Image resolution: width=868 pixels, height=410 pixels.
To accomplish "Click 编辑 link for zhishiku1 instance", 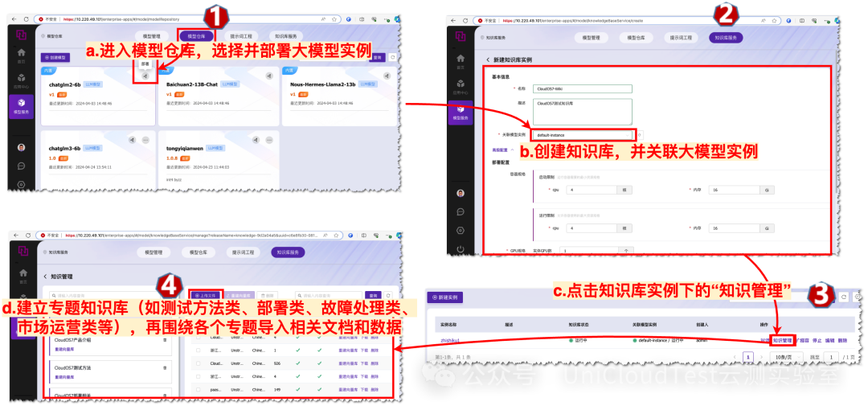I will coord(829,340).
